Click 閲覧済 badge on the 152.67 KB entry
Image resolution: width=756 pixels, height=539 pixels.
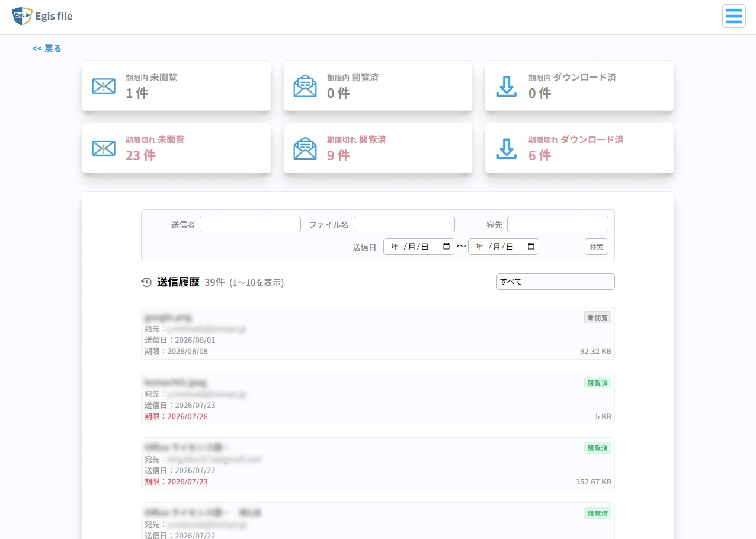coord(598,448)
